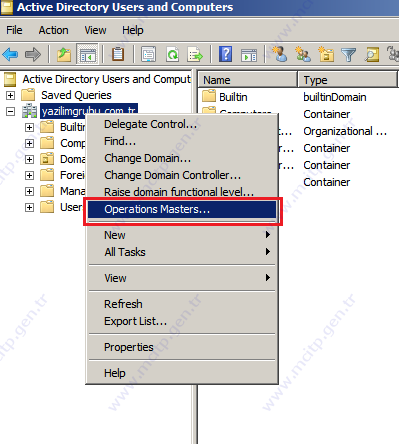The height and width of the screenshot is (444, 399).
Task: Open the Help menu in menu bar
Action: coord(133,30)
